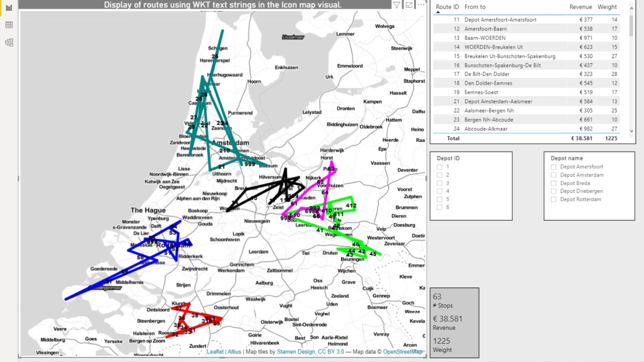
Task: Switch to the Data table view icon
Action: coord(9,25)
